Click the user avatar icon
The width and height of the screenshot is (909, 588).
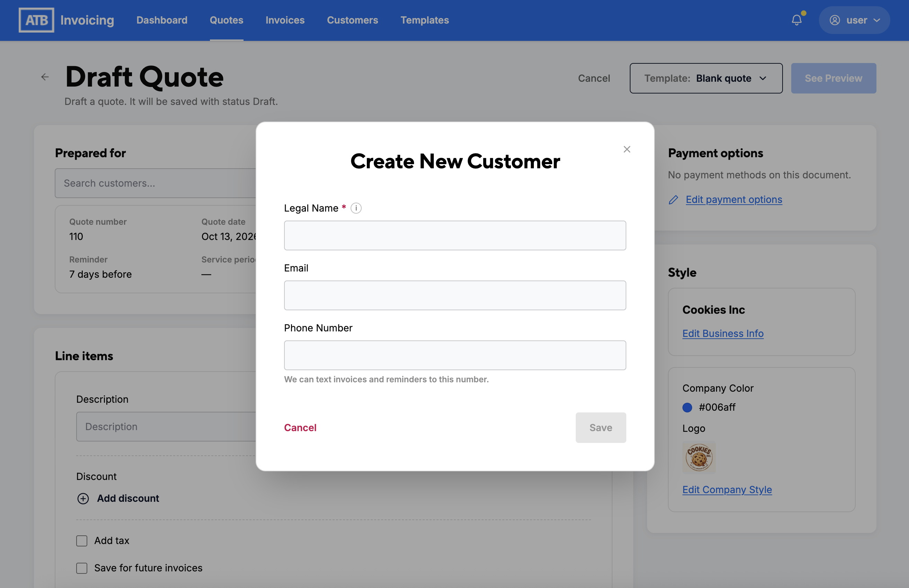pos(835,20)
